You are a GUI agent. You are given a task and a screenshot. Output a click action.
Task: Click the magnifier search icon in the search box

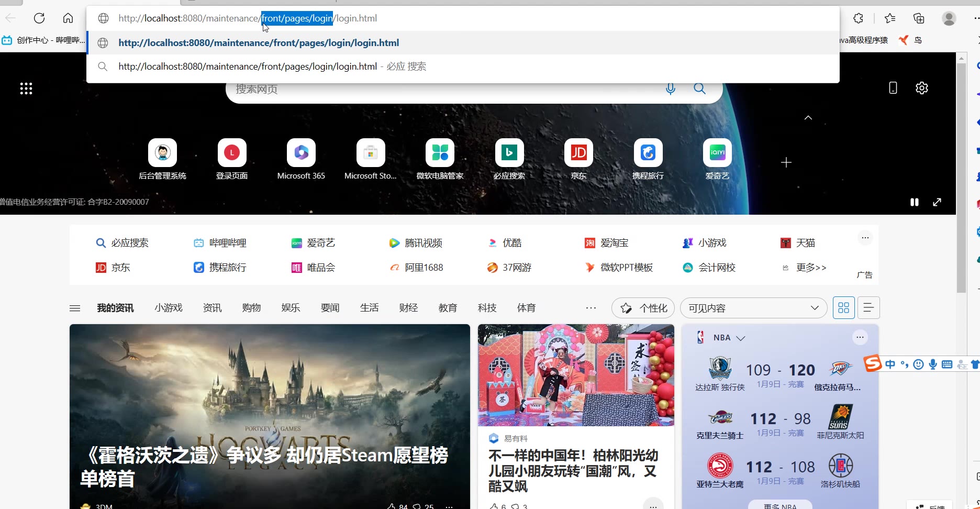699,88
